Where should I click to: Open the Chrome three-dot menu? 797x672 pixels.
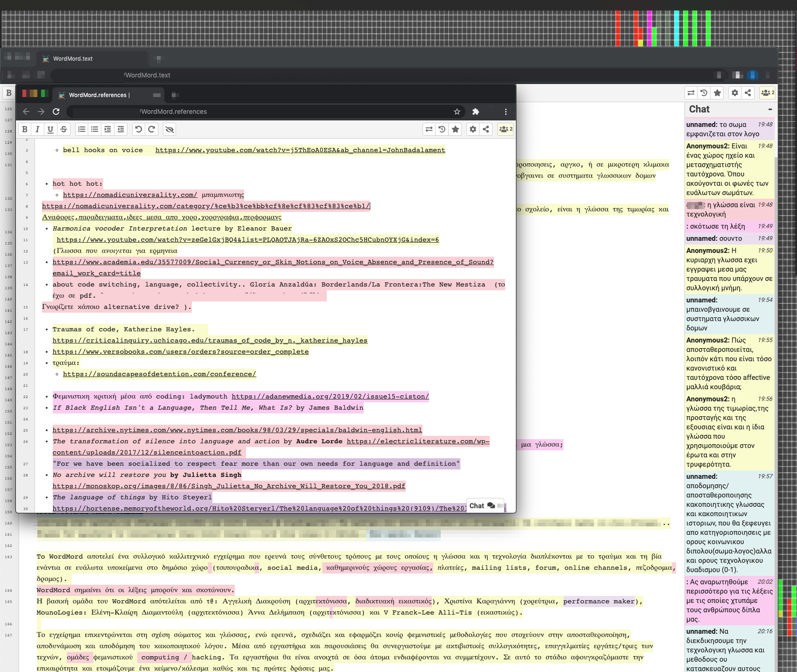506,112
